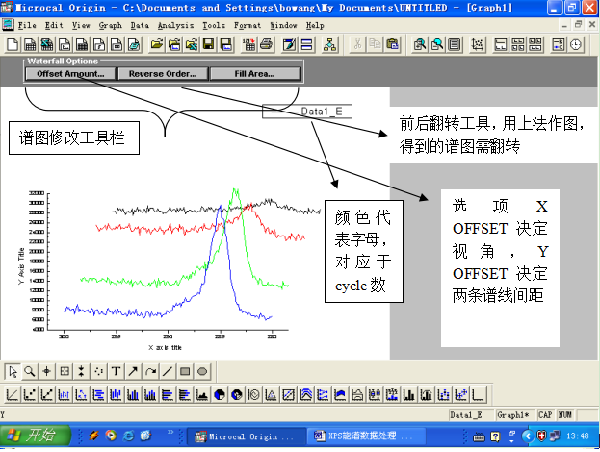
Task: Click the Print icon in toolbar
Action: (266, 44)
